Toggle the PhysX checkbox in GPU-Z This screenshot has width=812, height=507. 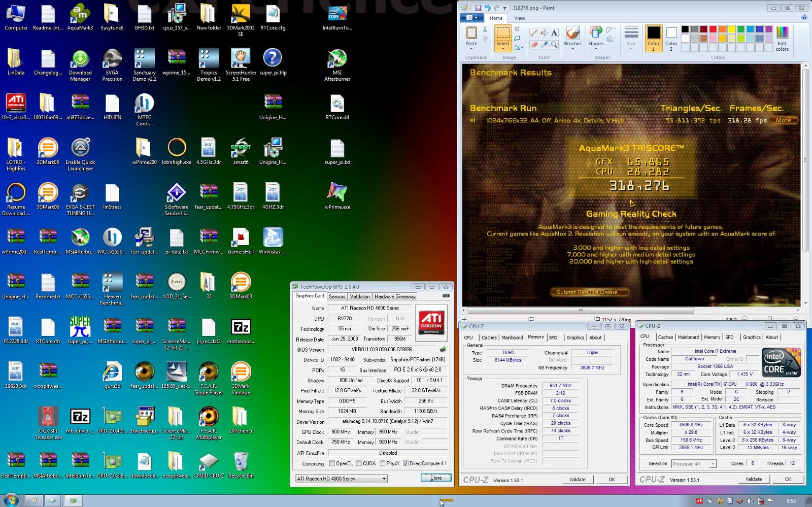click(382, 463)
